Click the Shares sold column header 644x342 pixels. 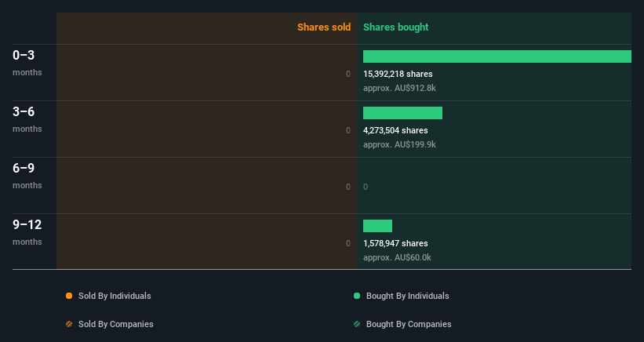(324, 27)
